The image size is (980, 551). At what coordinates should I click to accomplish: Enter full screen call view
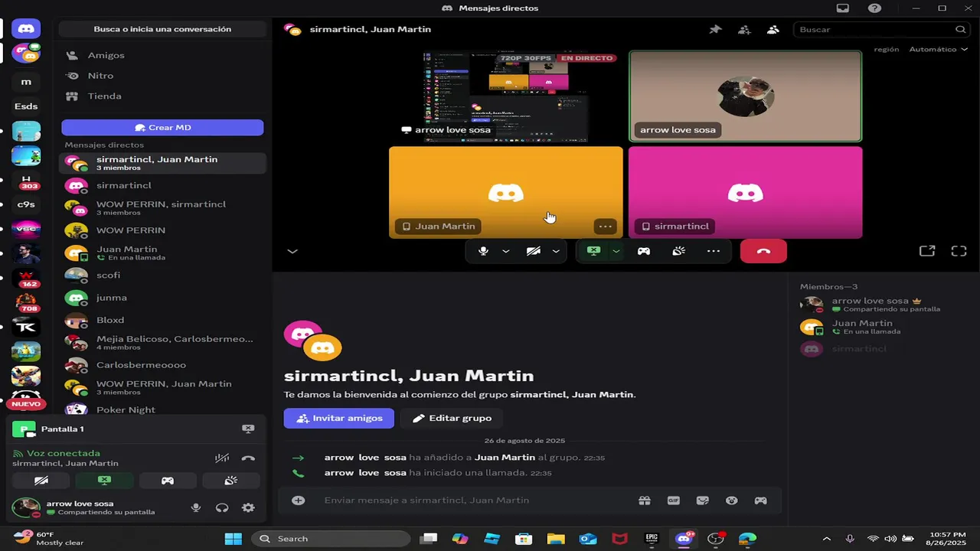(959, 251)
